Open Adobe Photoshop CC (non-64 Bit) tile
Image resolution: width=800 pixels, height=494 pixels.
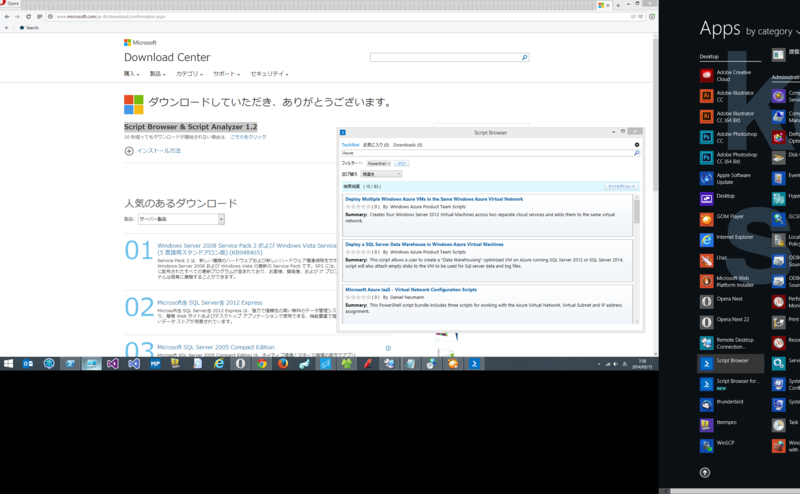coord(729,137)
